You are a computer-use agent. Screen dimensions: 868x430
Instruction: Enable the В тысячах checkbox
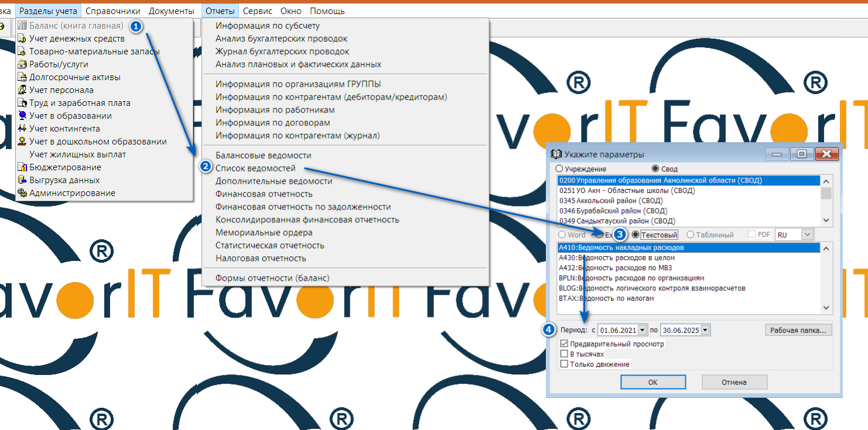[x=564, y=354]
